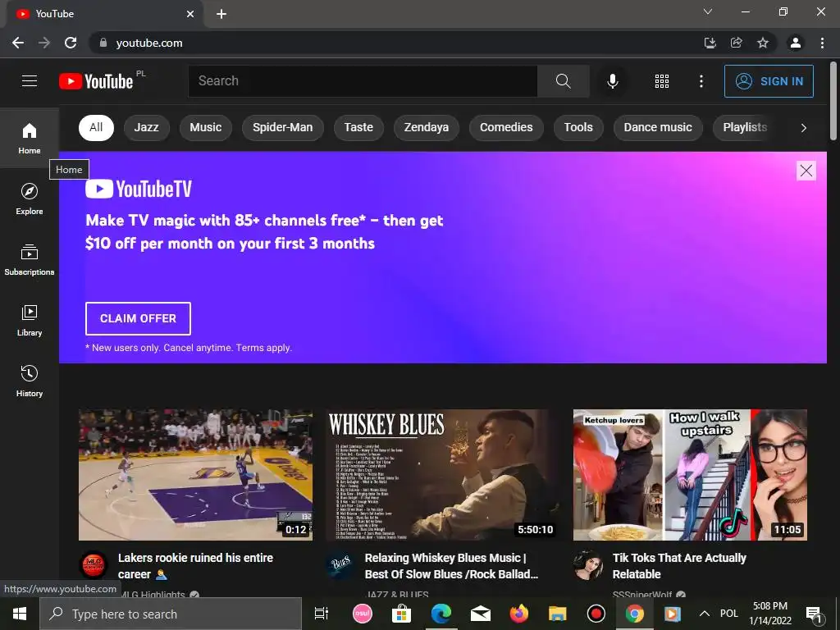The width and height of the screenshot is (840, 630).
Task: Select the YouTube browser tab
Action: [105, 14]
